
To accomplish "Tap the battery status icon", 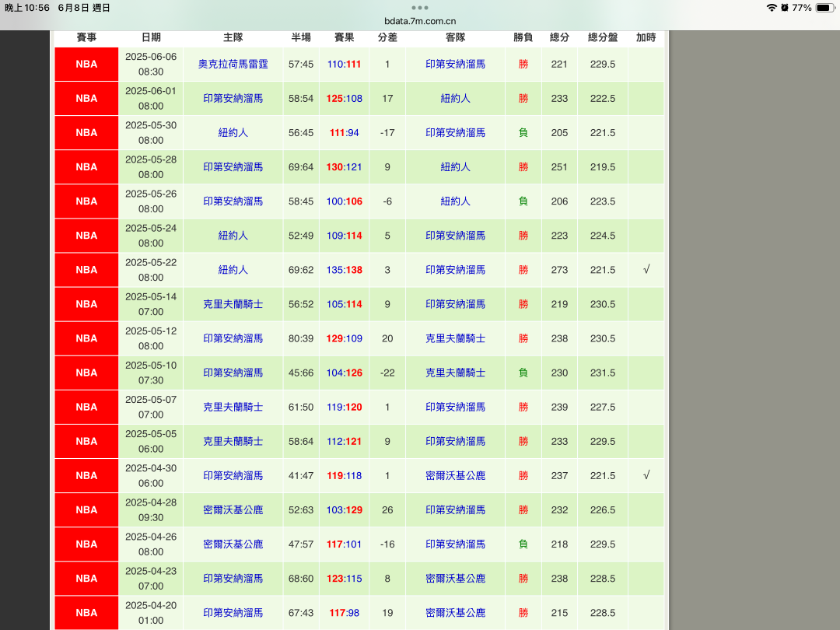I will click(824, 8).
